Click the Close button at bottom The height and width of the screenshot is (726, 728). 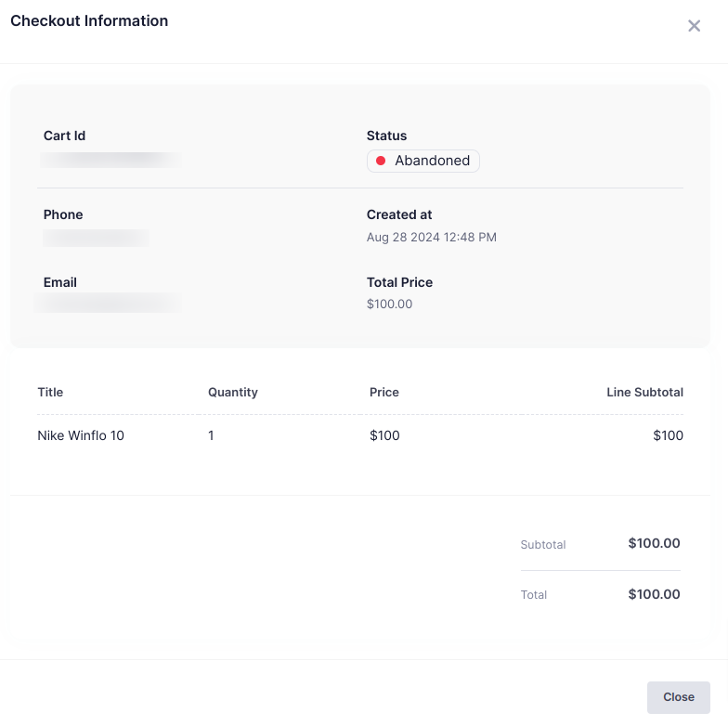[678, 697]
